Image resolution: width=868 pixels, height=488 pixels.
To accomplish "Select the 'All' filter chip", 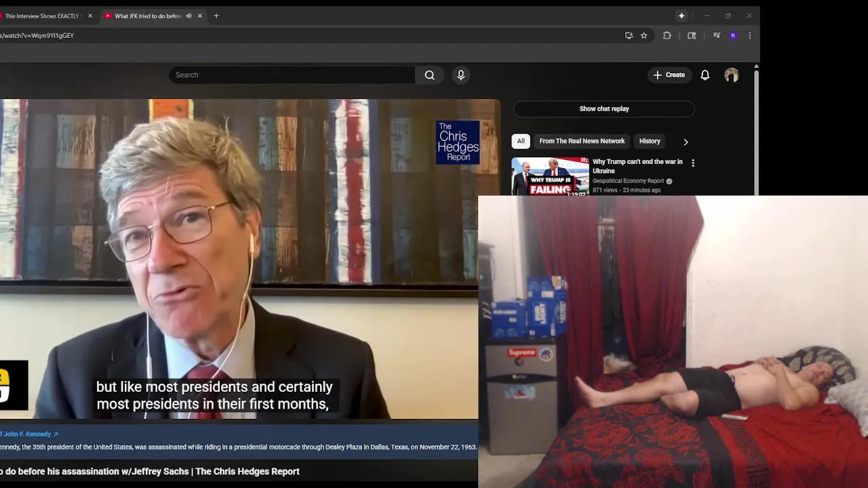I will point(521,141).
